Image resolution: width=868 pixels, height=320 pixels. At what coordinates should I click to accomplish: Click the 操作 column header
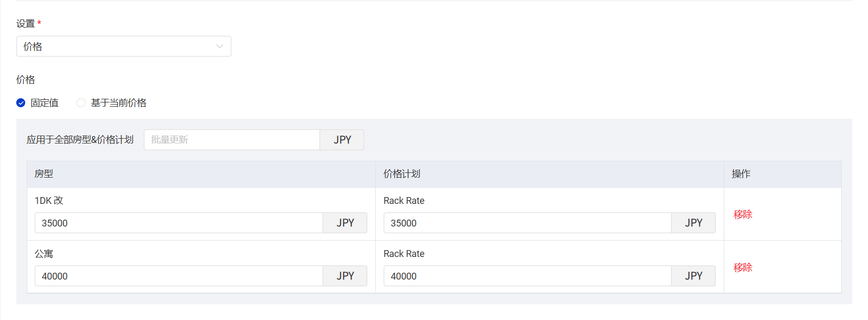point(741,174)
